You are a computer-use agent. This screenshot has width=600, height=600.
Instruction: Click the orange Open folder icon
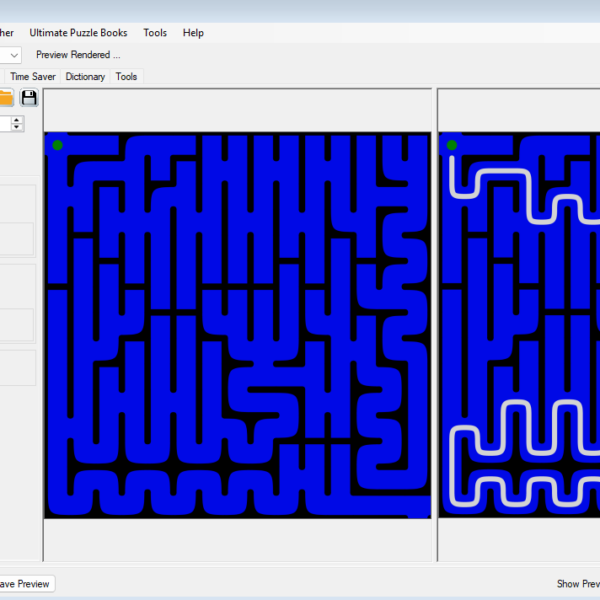5,97
